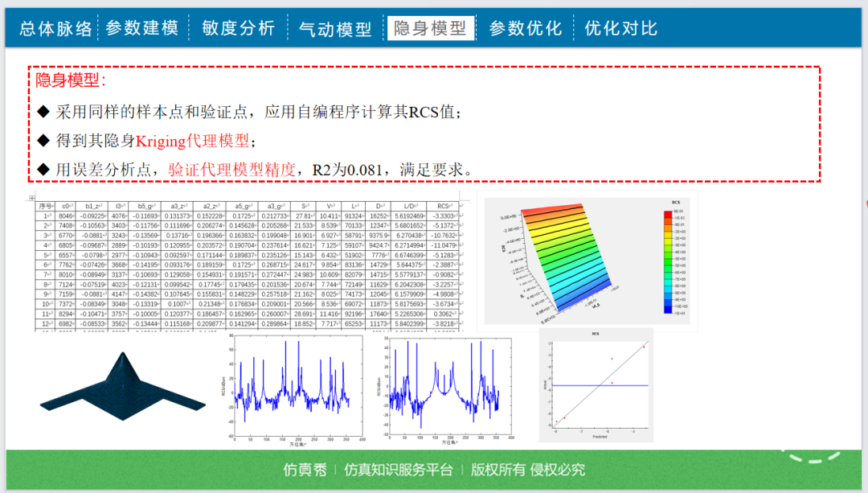Click table cell 5.6192469
The width and height of the screenshot is (868, 493).
pyautogui.click(x=410, y=216)
